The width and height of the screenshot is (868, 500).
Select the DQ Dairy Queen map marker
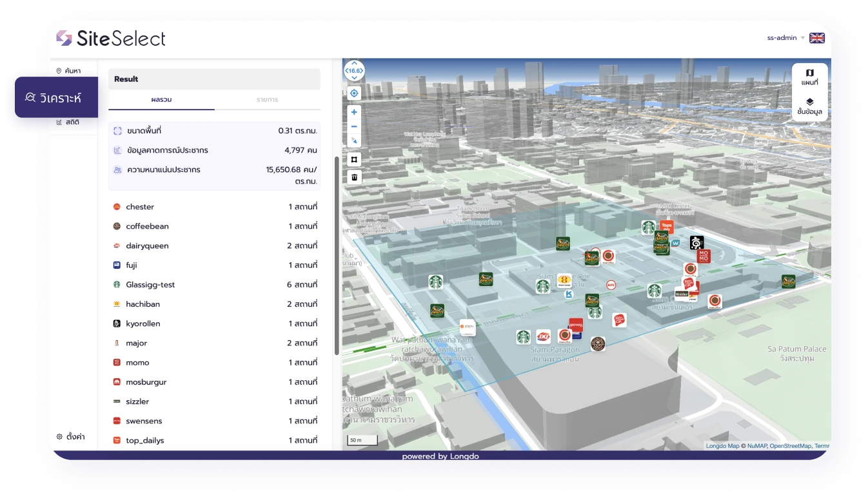pyautogui.click(x=543, y=336)
